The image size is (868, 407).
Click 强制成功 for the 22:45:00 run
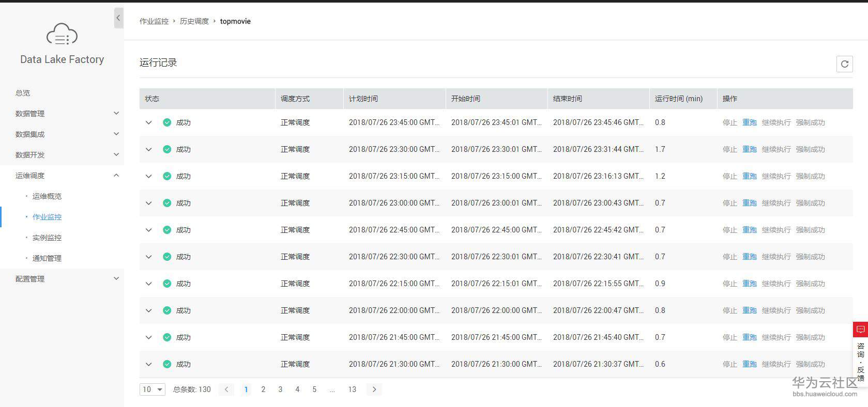click(811, 230)
